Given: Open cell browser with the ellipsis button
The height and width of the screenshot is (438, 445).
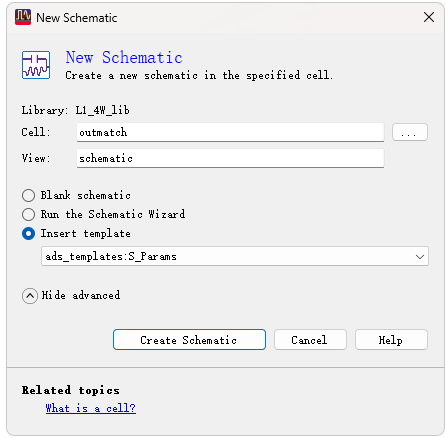Looking at the screenshot, I should [410, 132].
